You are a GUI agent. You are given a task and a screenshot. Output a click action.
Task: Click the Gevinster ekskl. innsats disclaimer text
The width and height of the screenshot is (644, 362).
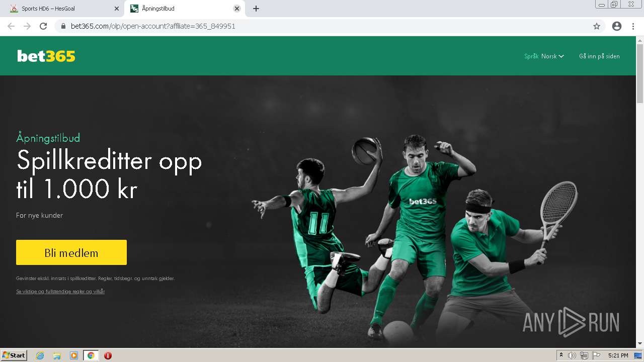click(96, 278)
